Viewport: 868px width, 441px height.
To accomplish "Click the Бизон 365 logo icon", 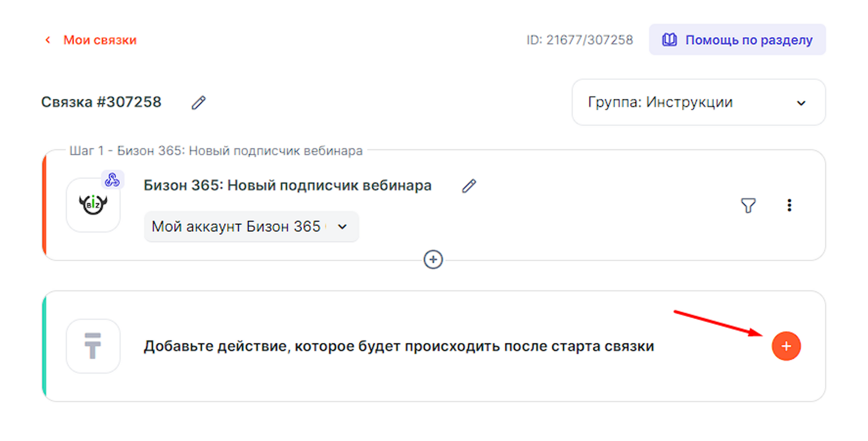I will [93, 205].
